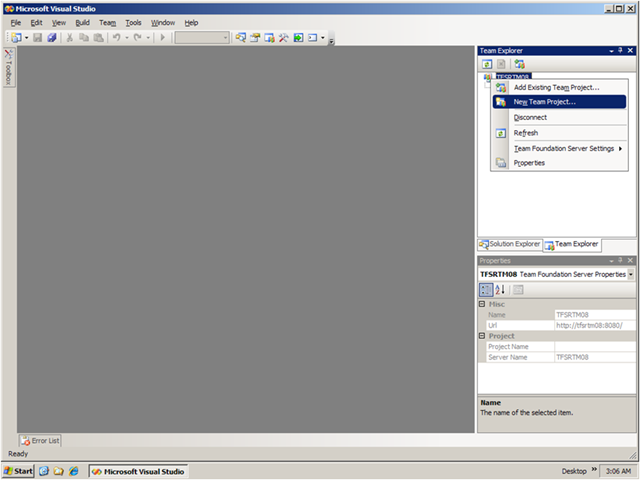Viewport: 640px width, 480px height.
Task: Click the Redo toolbar icon
Action: pos(138,38)
